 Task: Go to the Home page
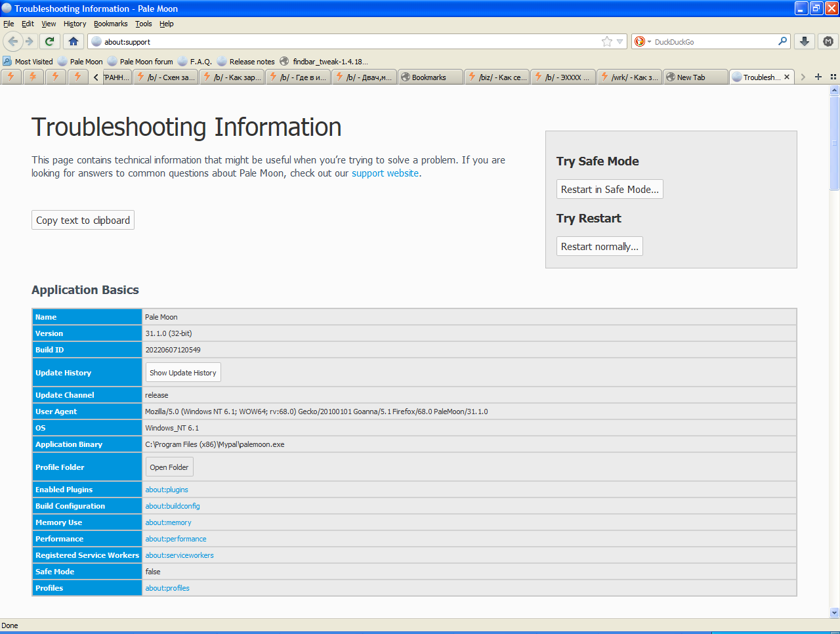(x=73, y=41)
